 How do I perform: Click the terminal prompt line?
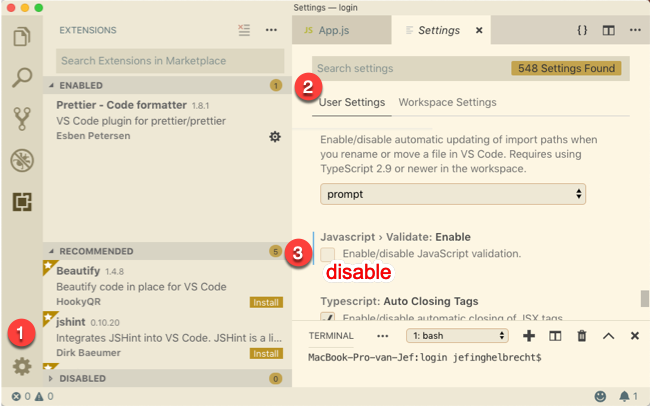point(425,357)
